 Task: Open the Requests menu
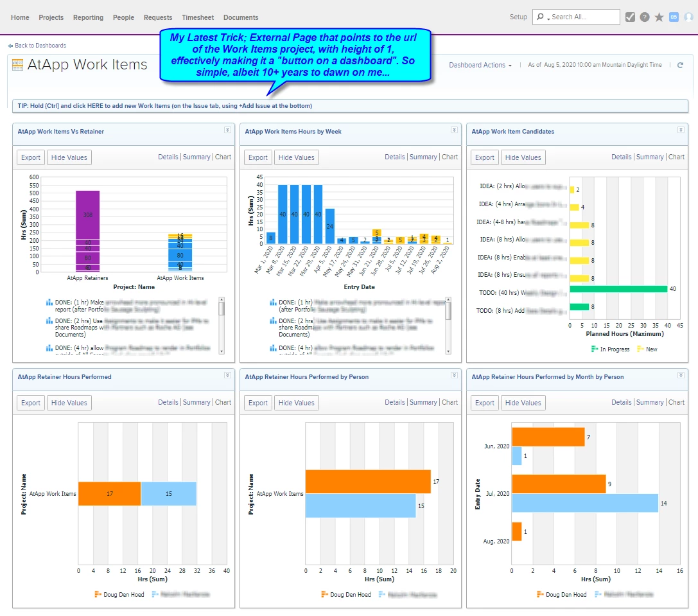point(158,17)
